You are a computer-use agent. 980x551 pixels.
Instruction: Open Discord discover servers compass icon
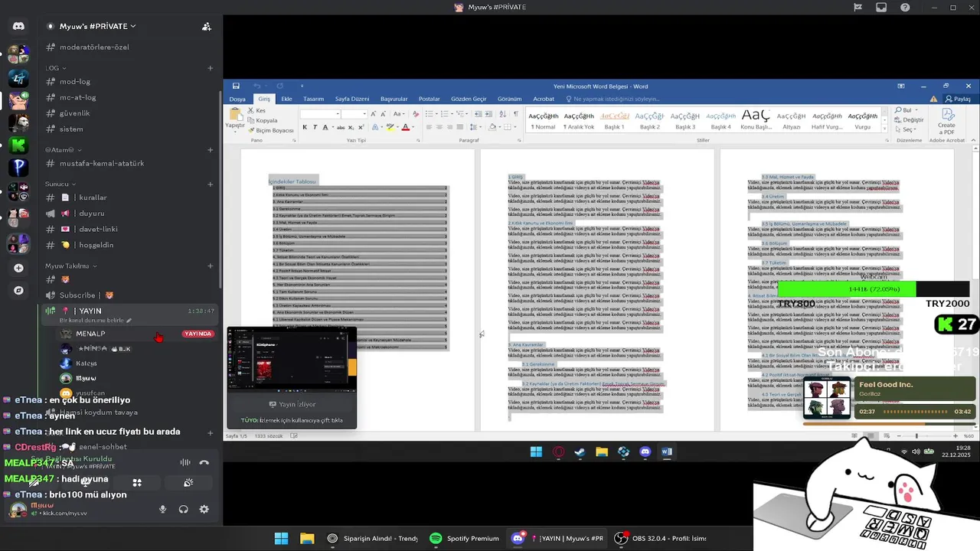[18, 291]
